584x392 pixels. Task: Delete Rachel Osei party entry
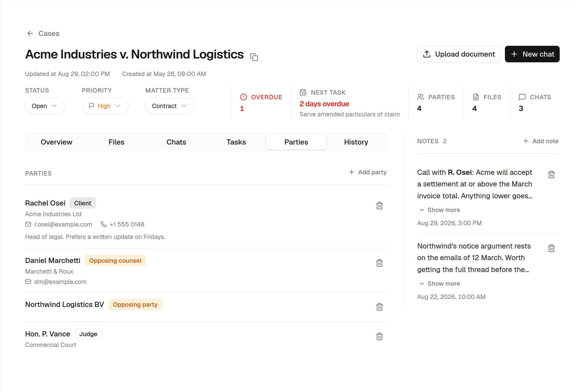click(379, 206)
